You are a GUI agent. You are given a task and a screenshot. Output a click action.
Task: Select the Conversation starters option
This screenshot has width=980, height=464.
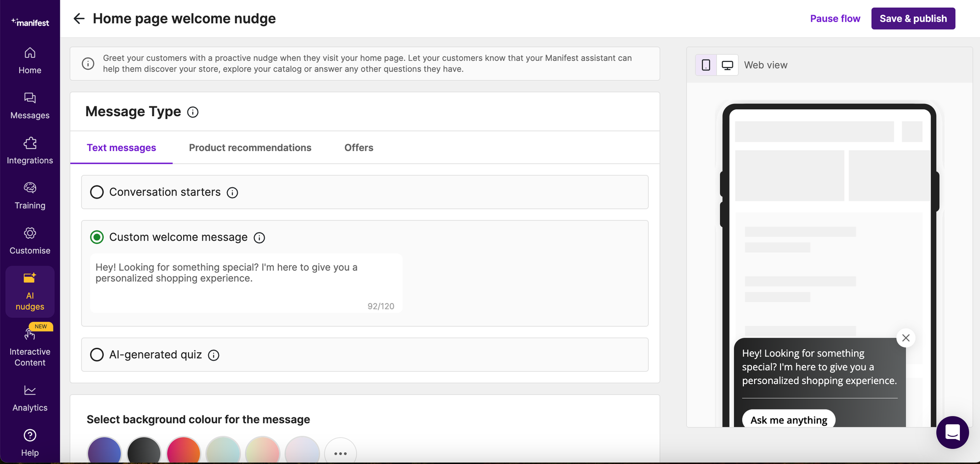pyautogui.click(x=97, y=192)
